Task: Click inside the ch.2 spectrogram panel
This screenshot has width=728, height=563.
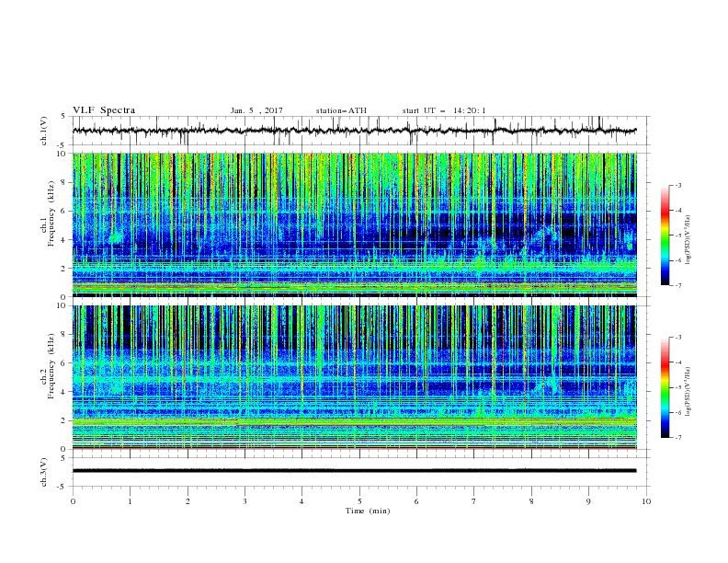Action: pyautogui.click(x=354, y=377)
